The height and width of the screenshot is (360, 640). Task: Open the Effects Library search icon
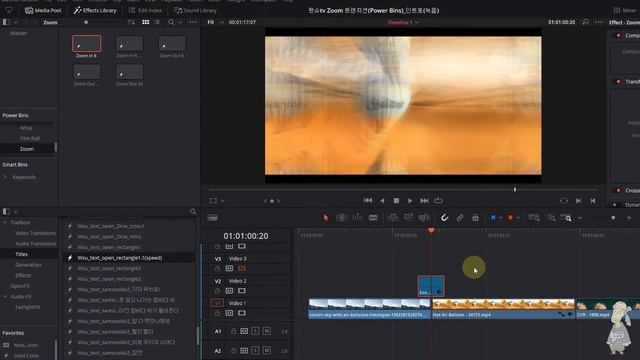(x=193, y=211)
